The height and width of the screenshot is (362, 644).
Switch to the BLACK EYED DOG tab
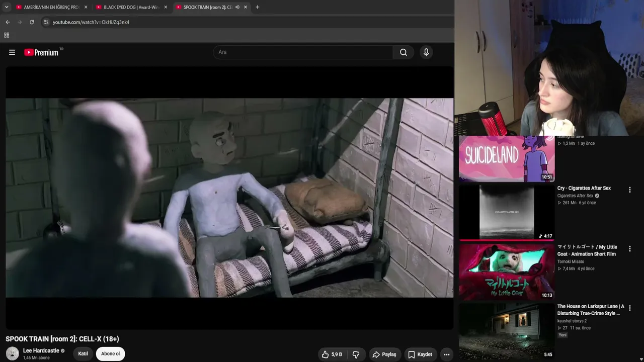[131, 7]
